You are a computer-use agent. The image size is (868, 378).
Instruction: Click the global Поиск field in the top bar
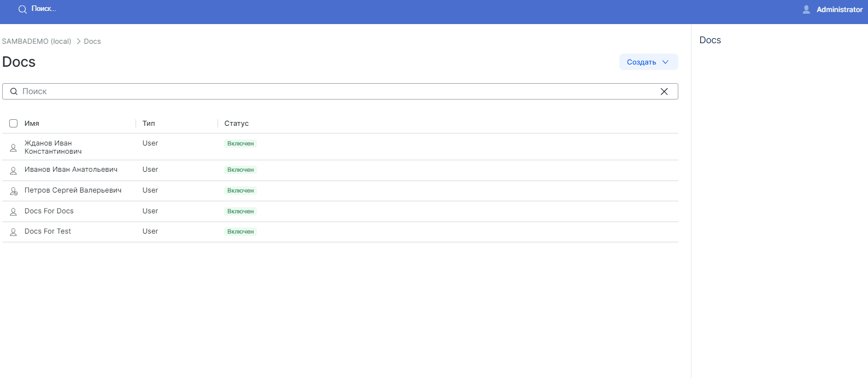pos(44,9)
